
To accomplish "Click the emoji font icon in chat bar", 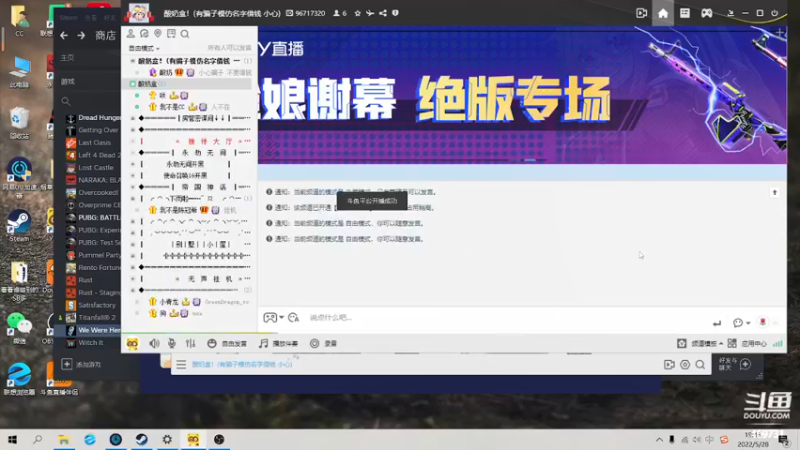I will tap(293, 317).
